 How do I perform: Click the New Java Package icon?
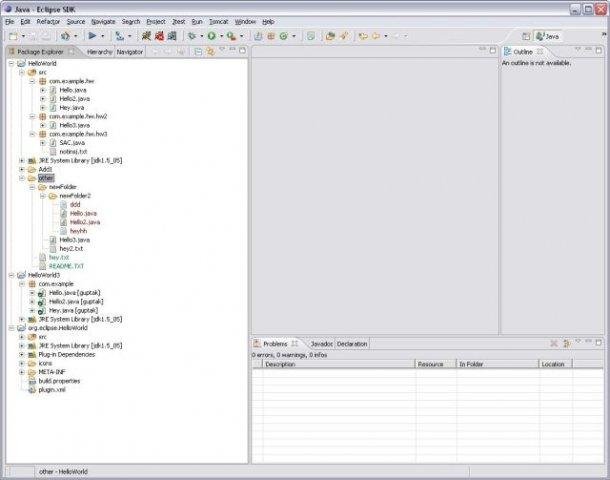pos(271,36)
